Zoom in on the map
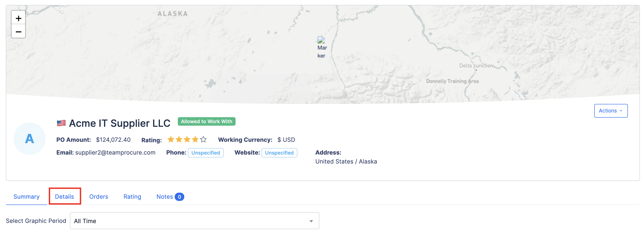 (18, 18)
